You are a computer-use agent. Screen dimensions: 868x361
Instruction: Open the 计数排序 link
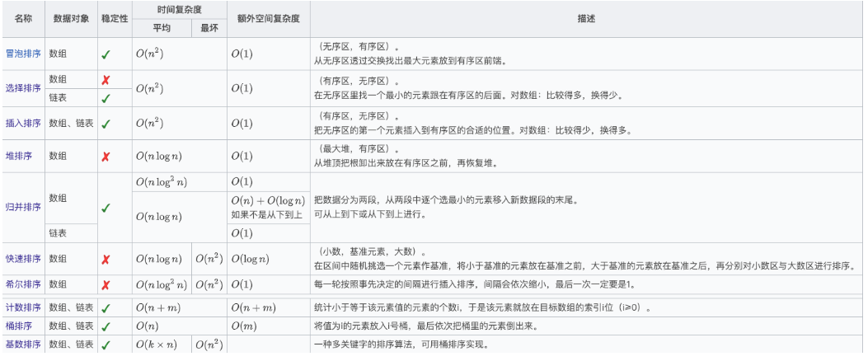pyautogui.click(x=23, y=307)
